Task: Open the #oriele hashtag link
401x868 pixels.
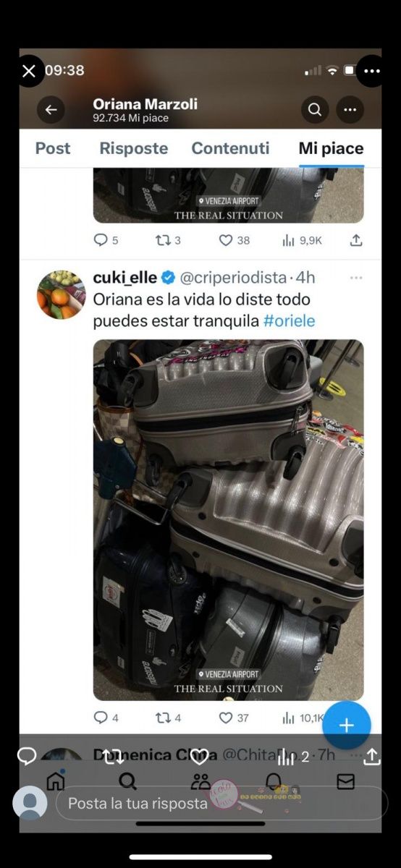Action: pyautogui.click(x=289, y=320)
